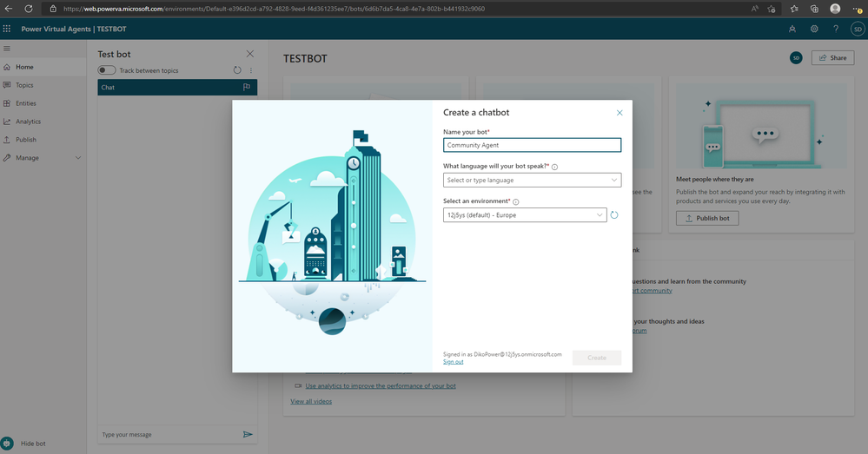The width and height of the screenshot is (868, 454).
Task: Click the flag icon on the Chat bar
Action: (x=247, y=87)
